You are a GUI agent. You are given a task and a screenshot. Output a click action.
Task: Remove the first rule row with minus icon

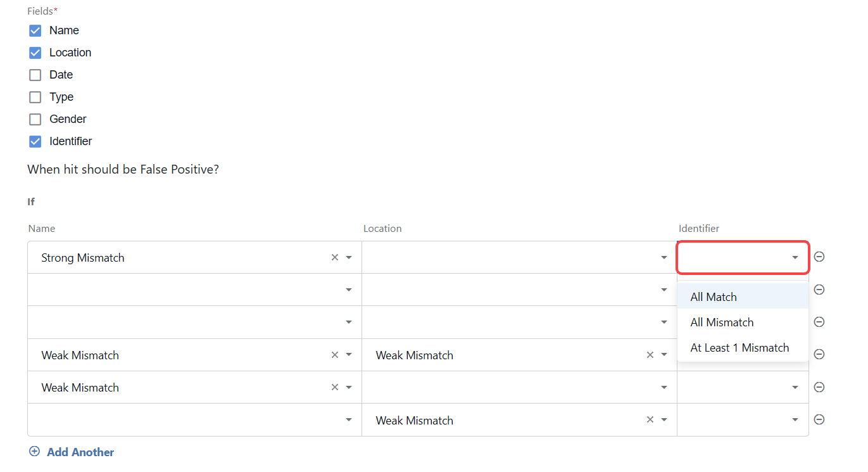tap(819, 257)
